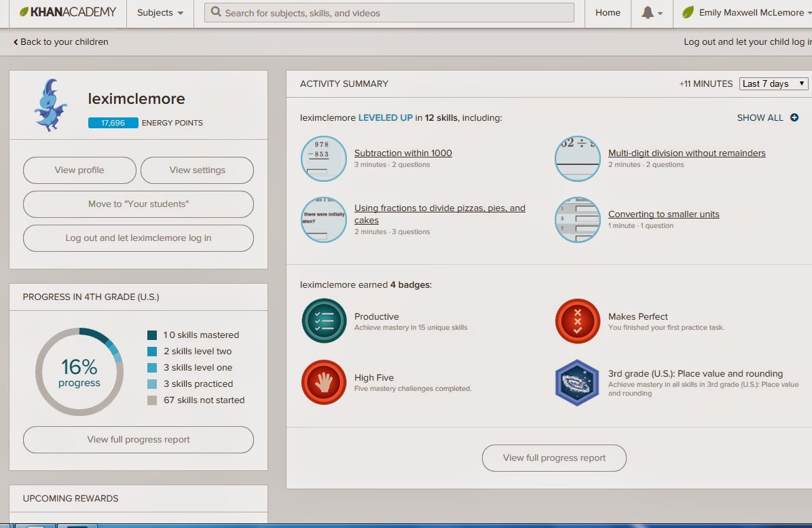This screenshot has height=528, width=812.
Task: Click Log out and let your child log in
Action: coord(748,42)
